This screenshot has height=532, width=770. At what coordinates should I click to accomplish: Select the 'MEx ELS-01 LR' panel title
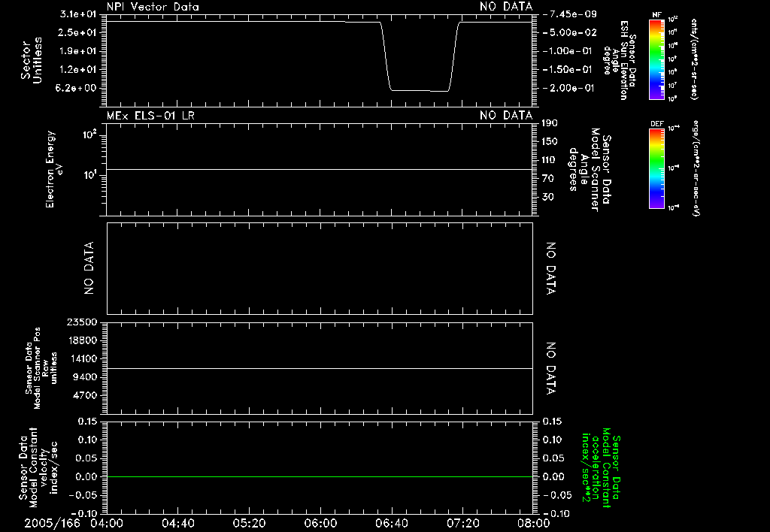150,115
